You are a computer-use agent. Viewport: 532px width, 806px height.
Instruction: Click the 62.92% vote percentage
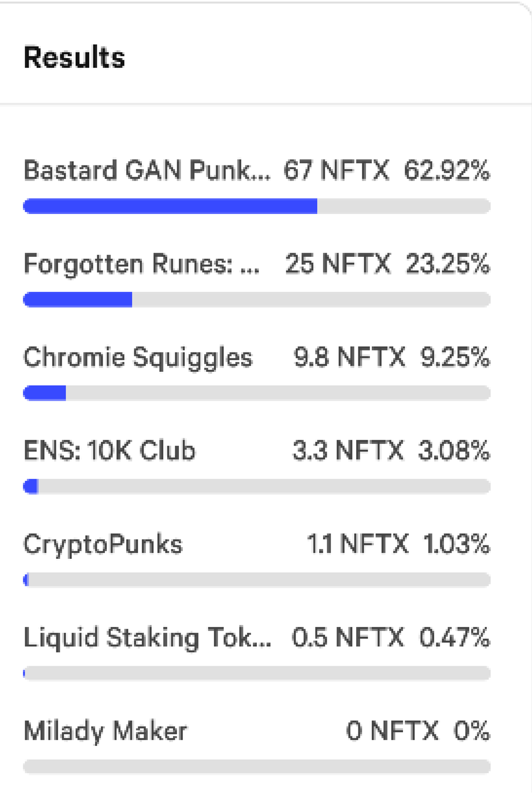pos(447,170)
